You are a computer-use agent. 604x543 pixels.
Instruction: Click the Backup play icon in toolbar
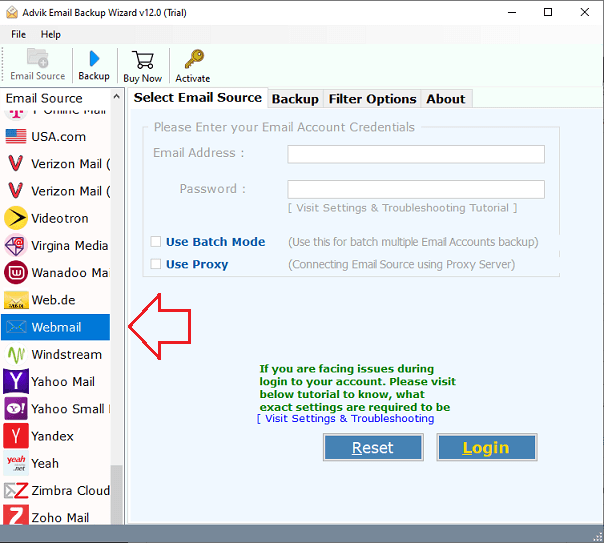(94, 59)
